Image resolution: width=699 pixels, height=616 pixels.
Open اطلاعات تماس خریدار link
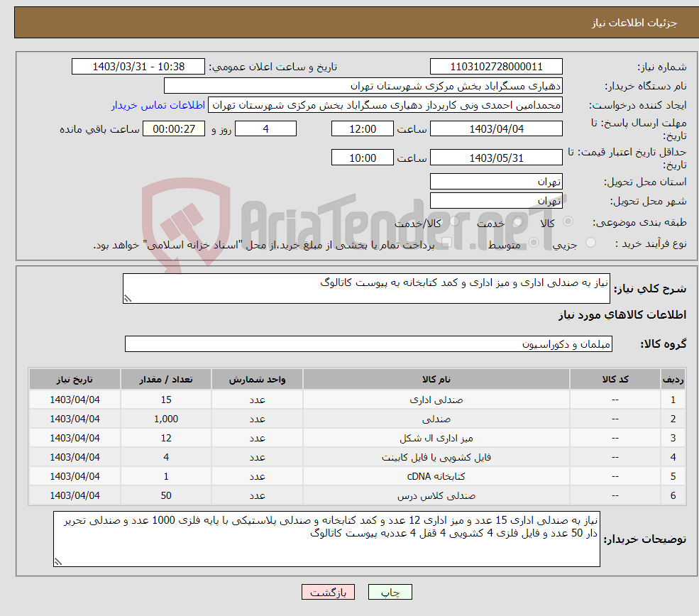(158, 105)
